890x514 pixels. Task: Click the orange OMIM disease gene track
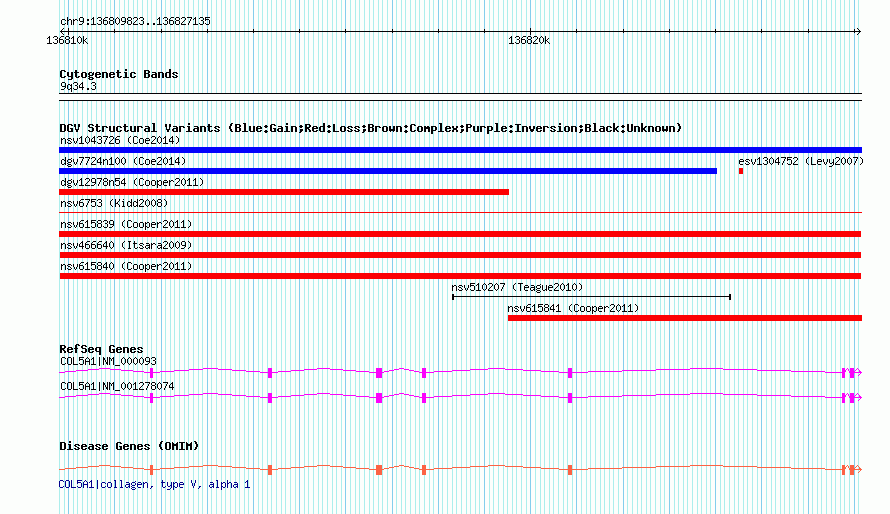(460, 469)
